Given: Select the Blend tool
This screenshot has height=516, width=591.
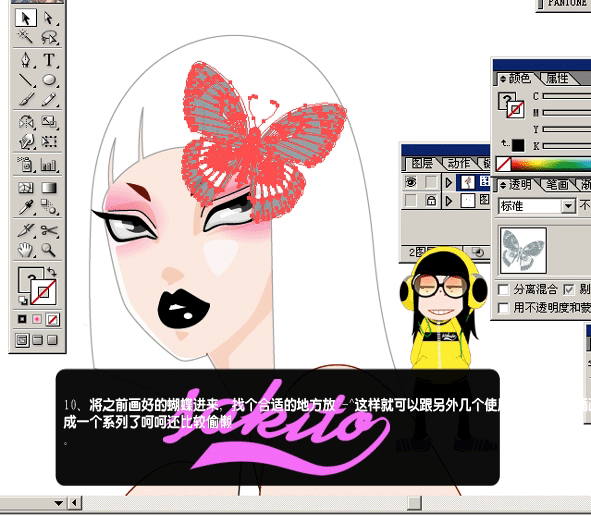Looking at the screenshot, I should tap(49, 207).
